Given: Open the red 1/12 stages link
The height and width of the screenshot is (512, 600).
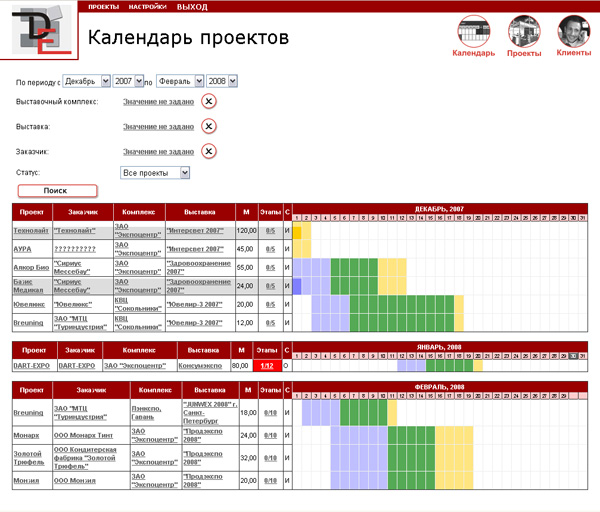Looking at the screenshot, I should pyautogui.click(x=267, y=366).
